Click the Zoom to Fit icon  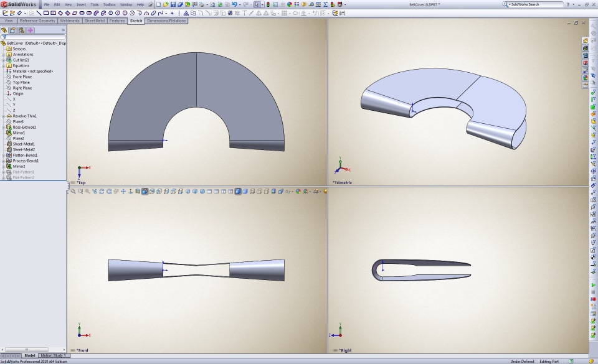[x=73, y=192]
